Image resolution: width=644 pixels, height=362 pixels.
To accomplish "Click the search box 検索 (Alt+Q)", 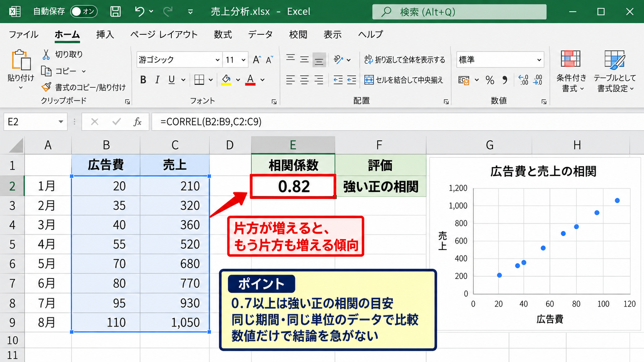I will [x=459, y=12].
